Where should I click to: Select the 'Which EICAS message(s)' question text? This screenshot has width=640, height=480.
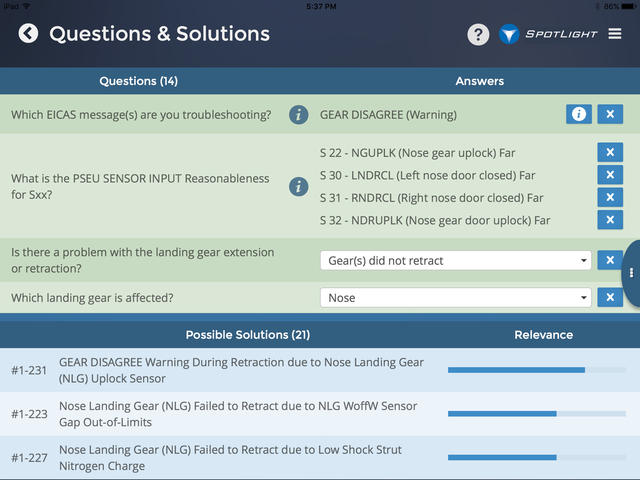coord(141,115)
